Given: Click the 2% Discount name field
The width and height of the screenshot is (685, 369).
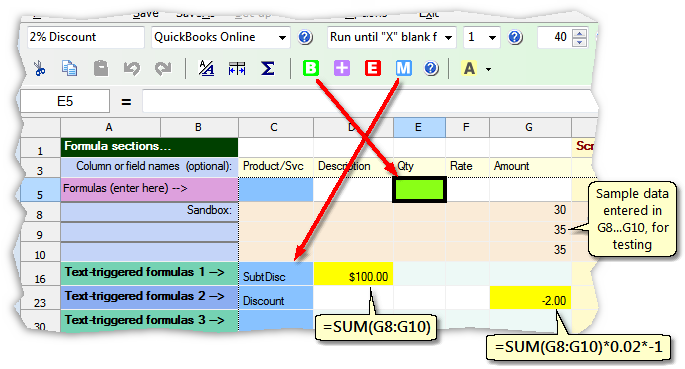Looking at the screenshot, I should click(x=86, y=37).
